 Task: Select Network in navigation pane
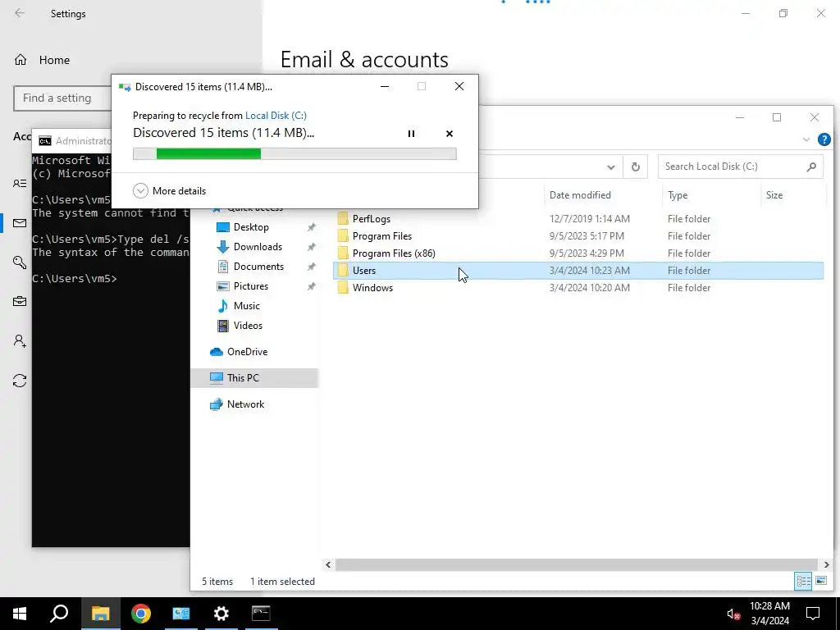click(x=245, y=404)
